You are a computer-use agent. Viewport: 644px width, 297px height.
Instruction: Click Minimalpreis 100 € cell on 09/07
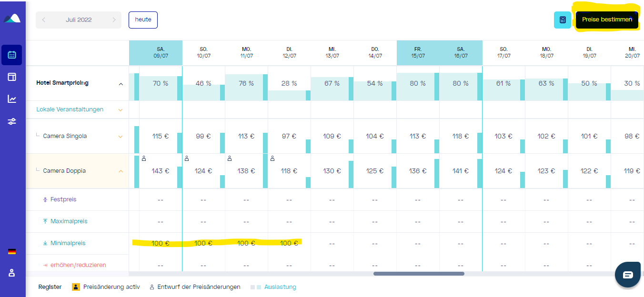(x=161, y=243)
